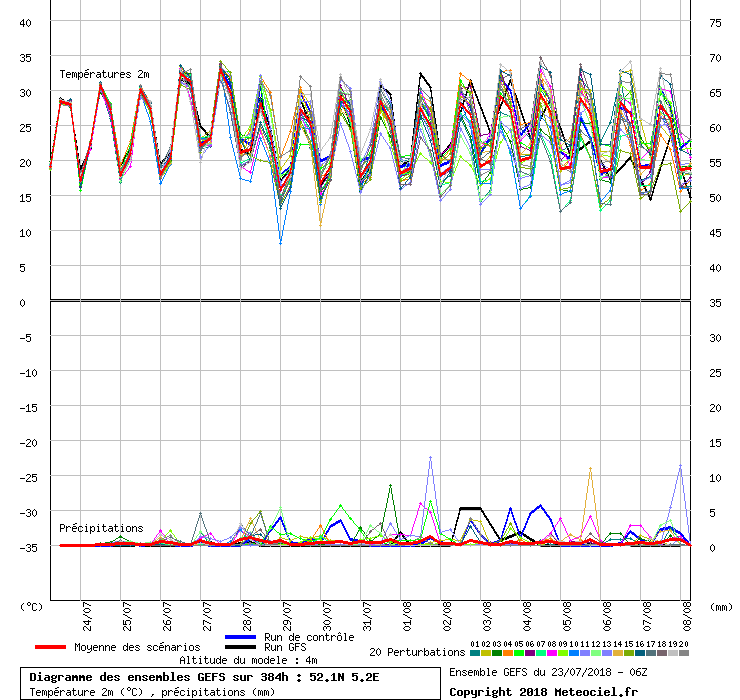This screenshot has width=740, height=700.
Task: Click the (°C) unit label
Action: click(31, 607)
